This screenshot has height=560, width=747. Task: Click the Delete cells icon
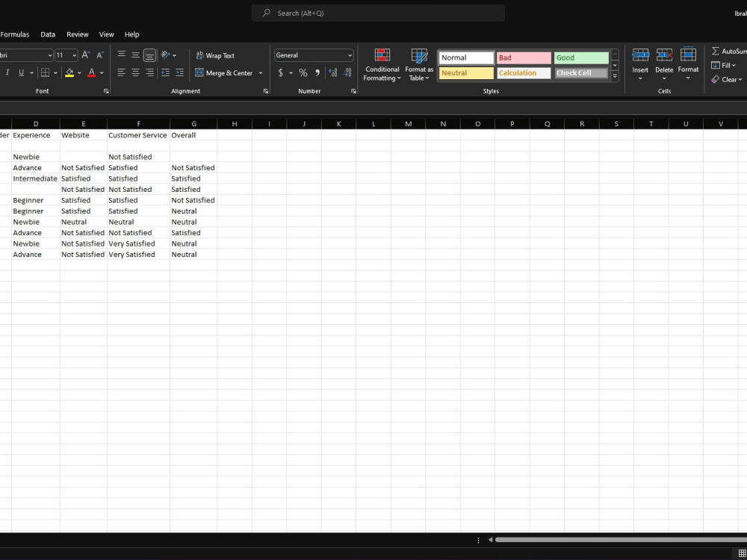(x=664, y=55)
